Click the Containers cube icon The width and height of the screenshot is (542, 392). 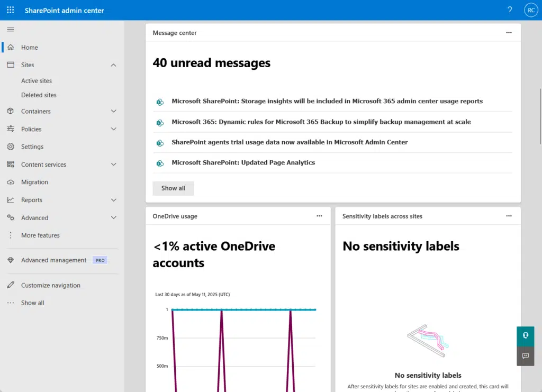tap(11, 111)
